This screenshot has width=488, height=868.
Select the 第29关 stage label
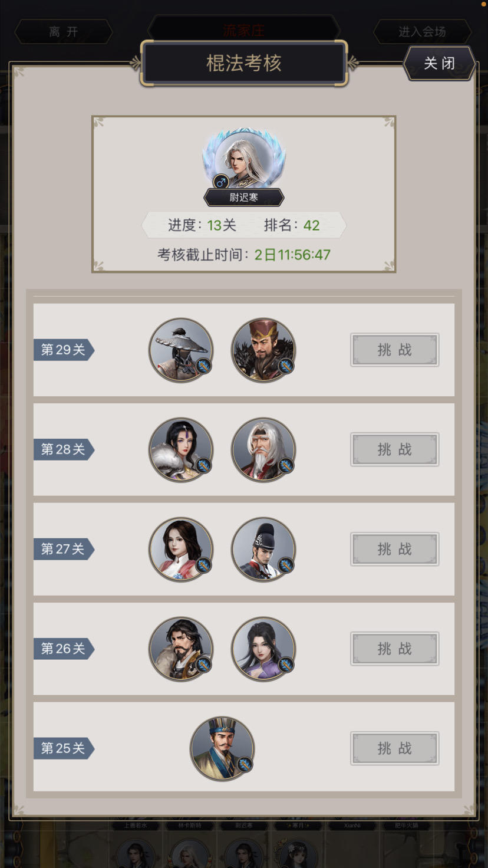[64, 350]
